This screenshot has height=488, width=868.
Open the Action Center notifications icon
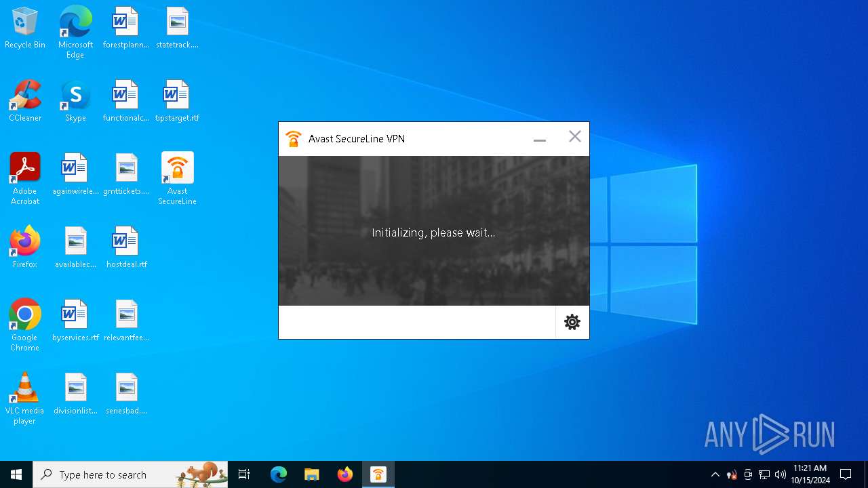coord(846,474)
